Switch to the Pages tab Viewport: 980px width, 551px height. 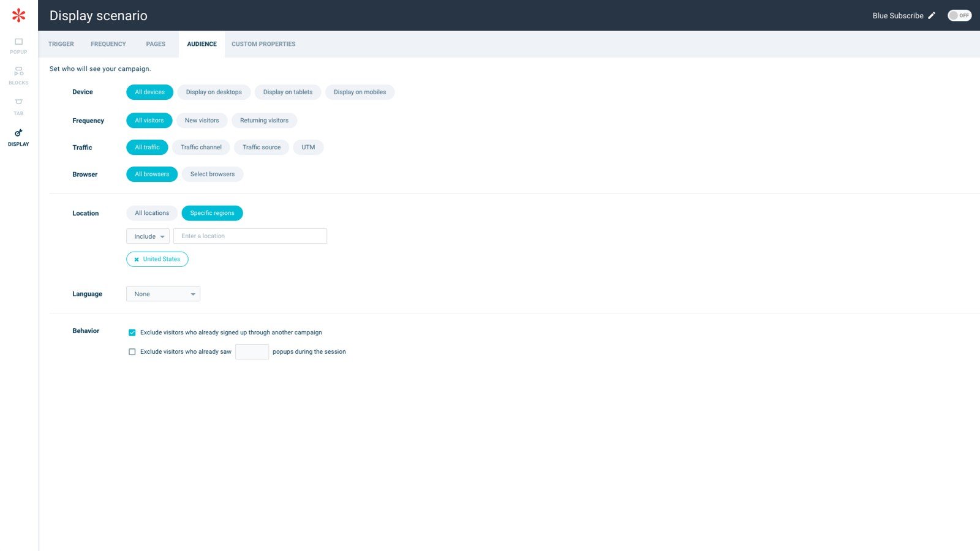(156, 44)
